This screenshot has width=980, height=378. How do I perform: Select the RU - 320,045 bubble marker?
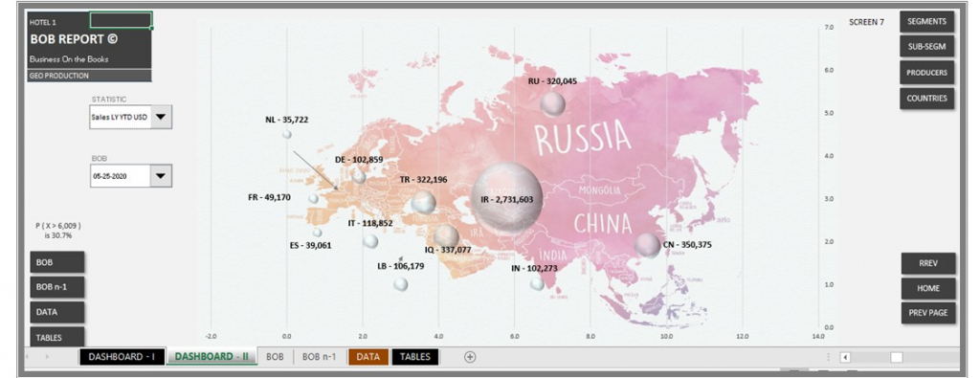click(552, 103)
